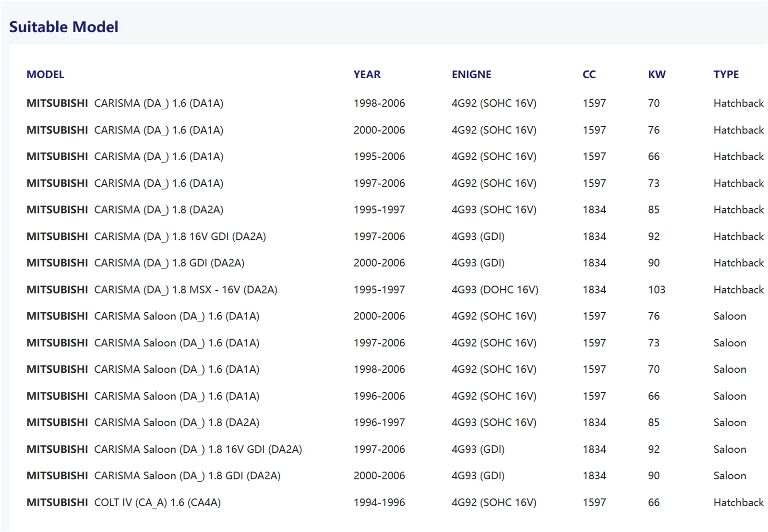Click 73 kW value in Hatchback row
This screenshot has width=768, height=532.
point(654,183)
